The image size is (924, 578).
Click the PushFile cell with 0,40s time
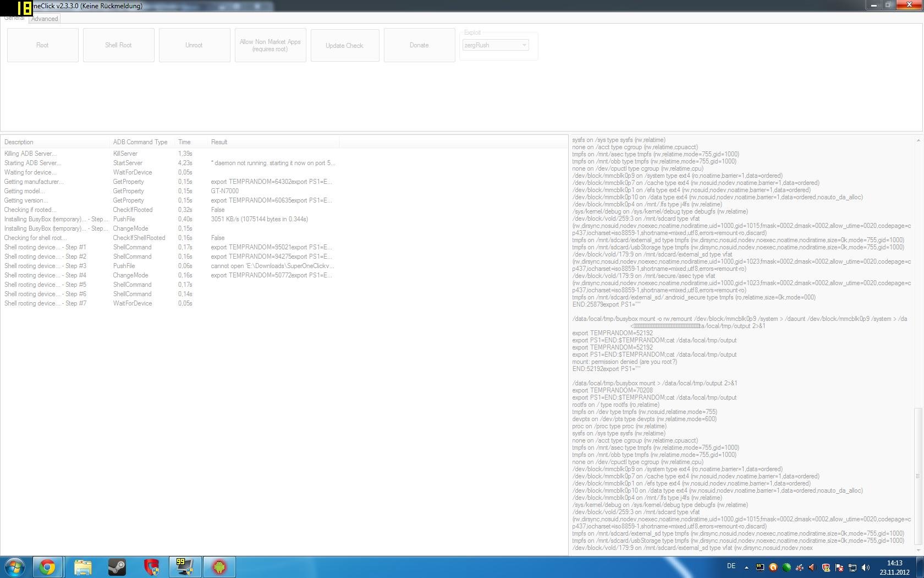[124, 219]
